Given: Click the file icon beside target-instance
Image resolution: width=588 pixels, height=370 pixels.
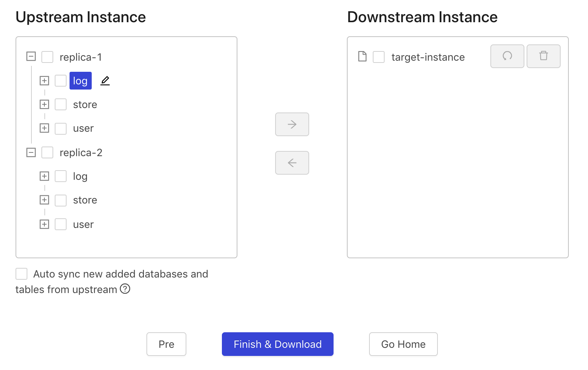Looking at the screenshot, I should pos(362,57).
